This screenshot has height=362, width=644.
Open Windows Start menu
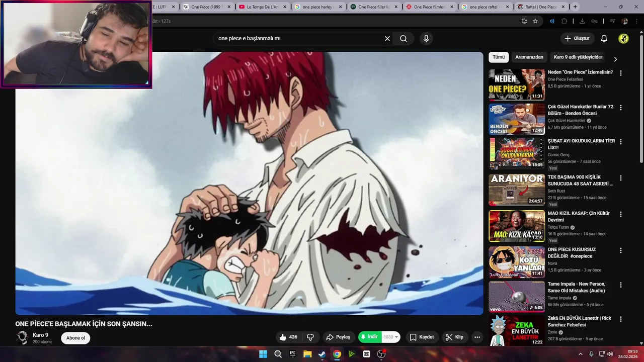pyautogui.click(x=263, y=354)
